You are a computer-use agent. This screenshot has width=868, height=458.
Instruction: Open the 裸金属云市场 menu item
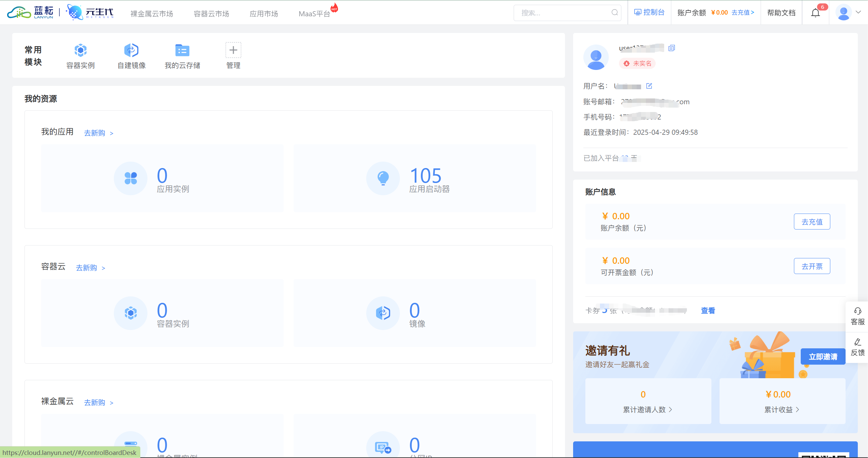pos(152,14)
